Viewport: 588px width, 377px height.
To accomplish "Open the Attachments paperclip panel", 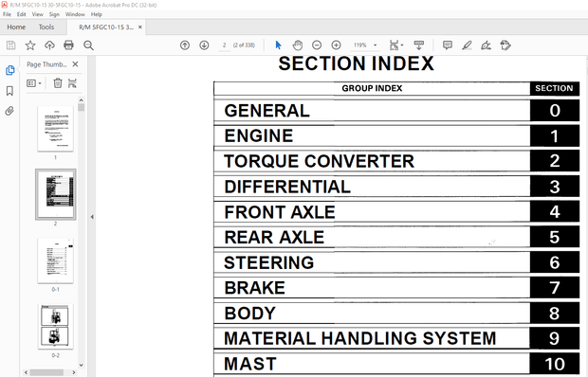I will (9, 111).
